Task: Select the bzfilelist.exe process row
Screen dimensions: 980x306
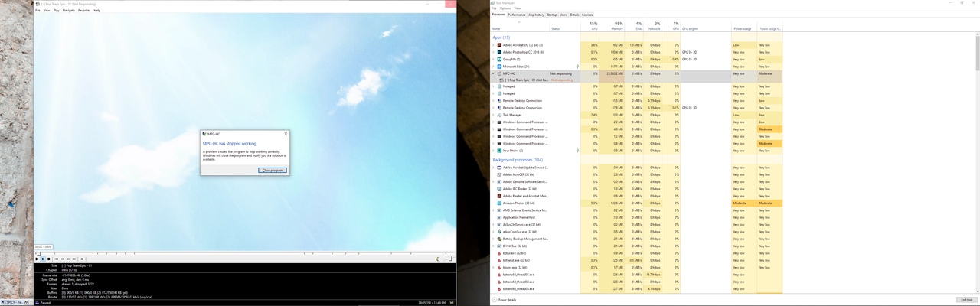Action: (637, 260)
